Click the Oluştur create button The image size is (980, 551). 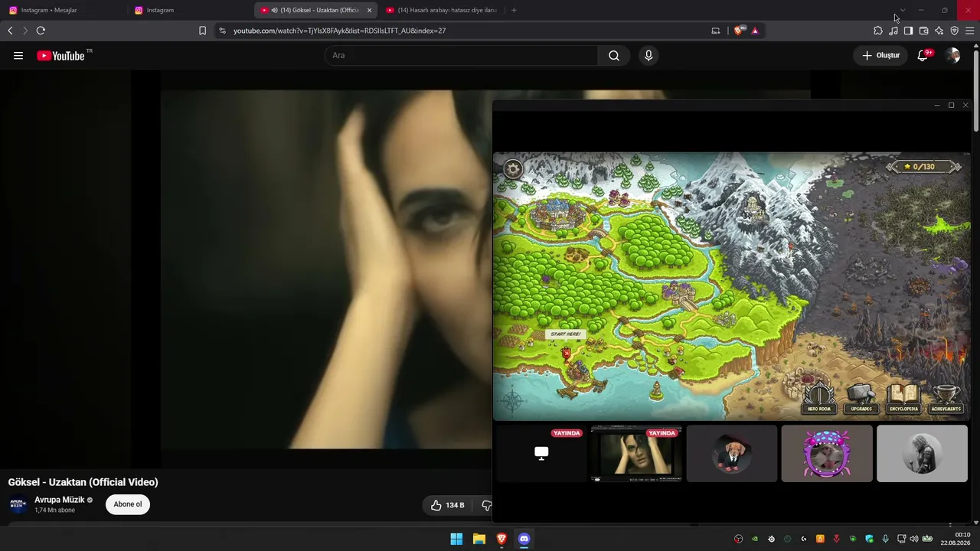881,55
